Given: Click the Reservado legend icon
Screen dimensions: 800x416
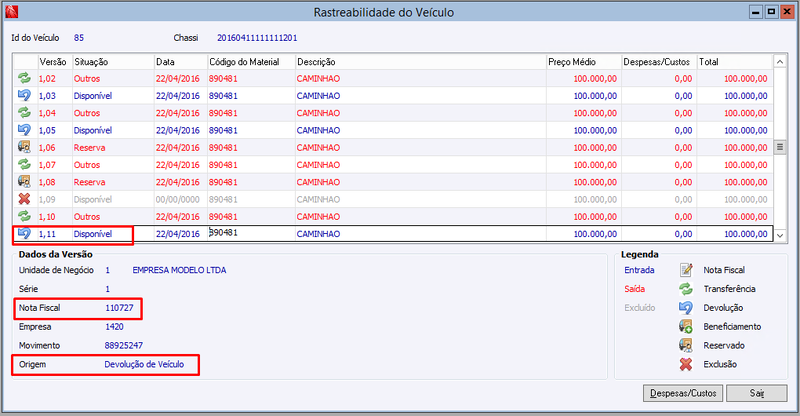Looking at the screenshot, I should [x=686, y=346].
